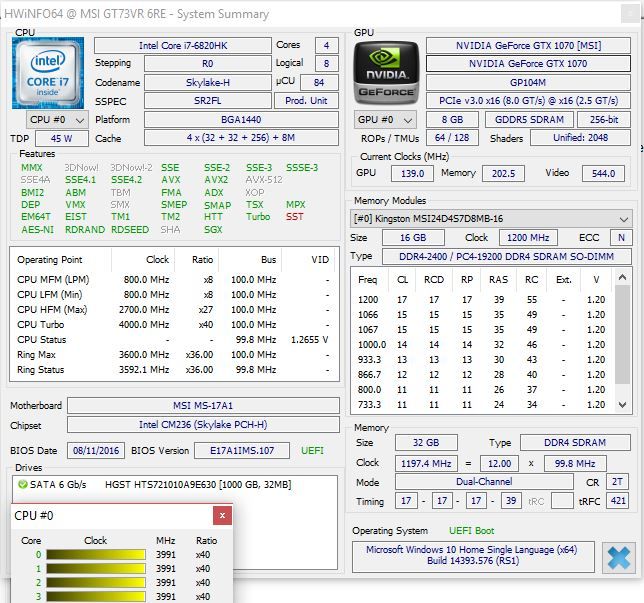
Task: Click the Unified: 2048 shaders field
Action: (x=580, y=138)
